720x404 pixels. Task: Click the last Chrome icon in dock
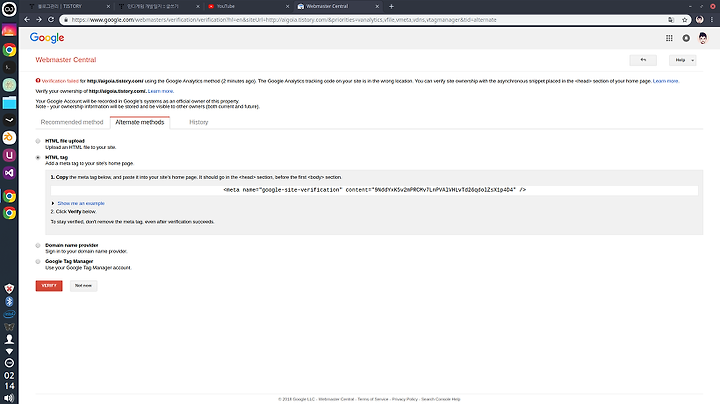[9, 213]
